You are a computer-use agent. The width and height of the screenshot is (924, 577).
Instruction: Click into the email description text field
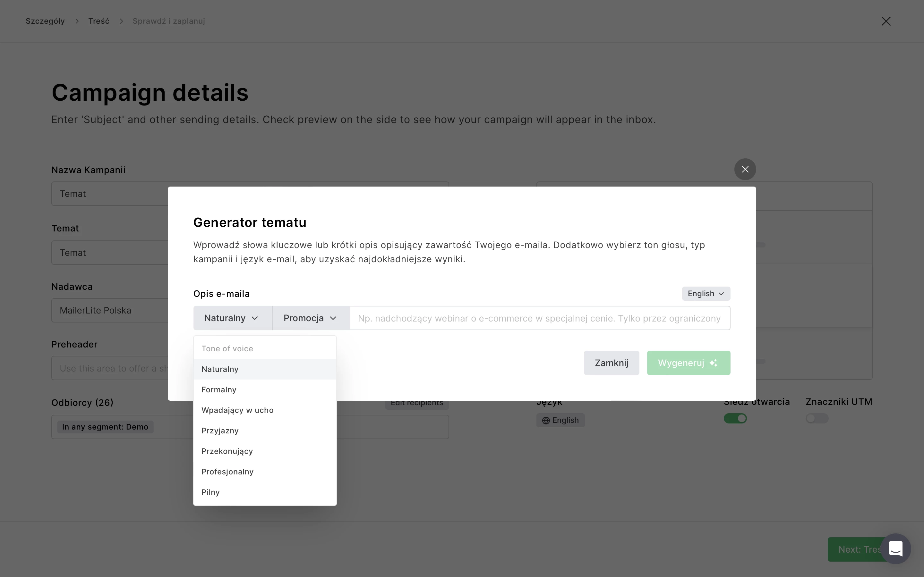point(539,318)
